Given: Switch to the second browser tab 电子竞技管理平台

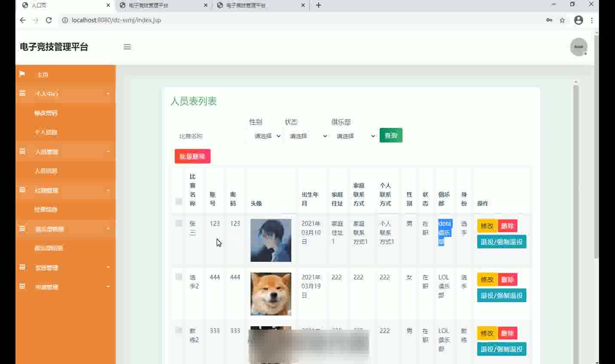Looking at the screenshot, I should point(163,5).
